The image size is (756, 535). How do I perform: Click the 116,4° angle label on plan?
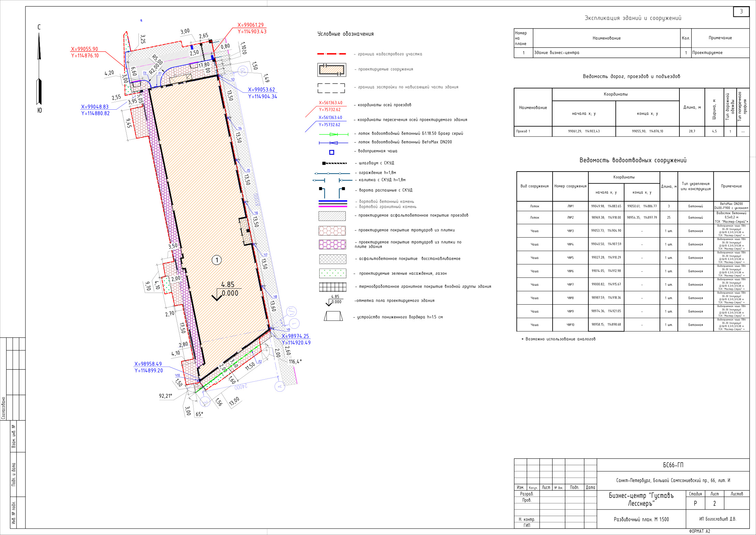pyautogui.click(x=295, y=361)
